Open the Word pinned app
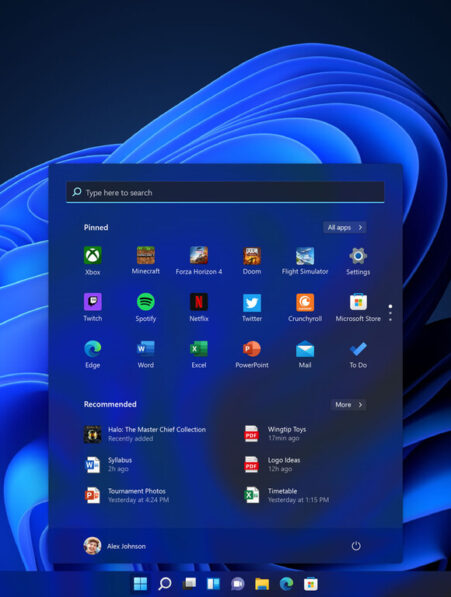 (145, 354)
